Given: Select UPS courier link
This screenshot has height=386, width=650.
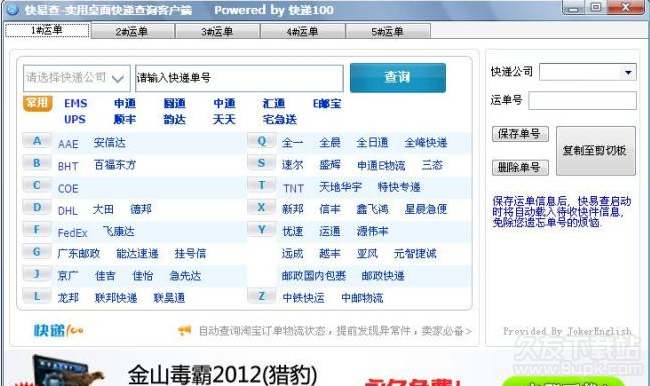Looking at the screenshot, I should pyautogui.click(x=75, y=119).
